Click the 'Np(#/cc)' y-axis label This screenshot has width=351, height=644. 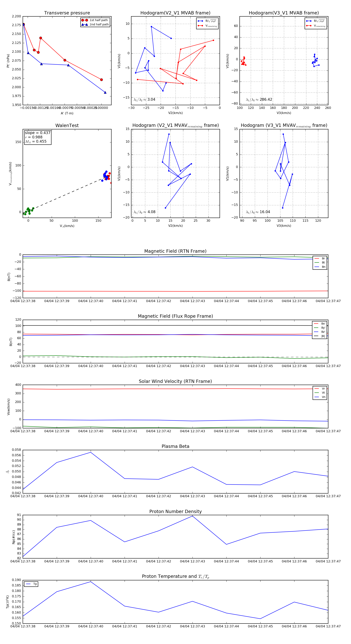13,537
